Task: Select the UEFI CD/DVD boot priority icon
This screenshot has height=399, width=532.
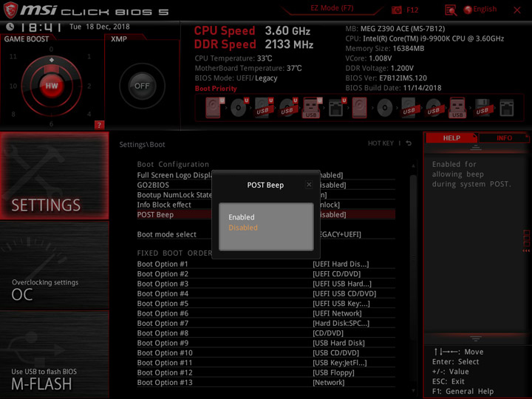Action: click(x=239, y=108)
